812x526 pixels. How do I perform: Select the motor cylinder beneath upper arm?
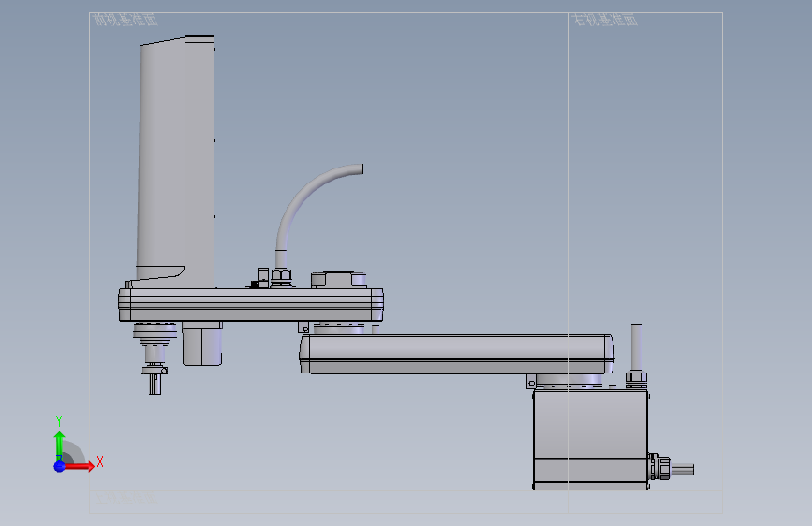click(202, 343)
